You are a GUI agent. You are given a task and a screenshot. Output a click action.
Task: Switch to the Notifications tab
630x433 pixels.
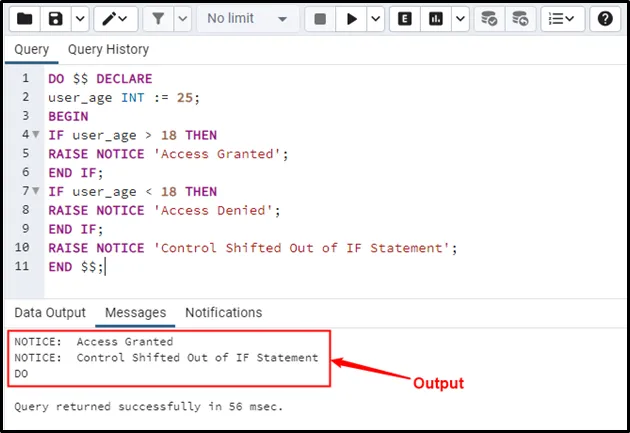[223, 313]
